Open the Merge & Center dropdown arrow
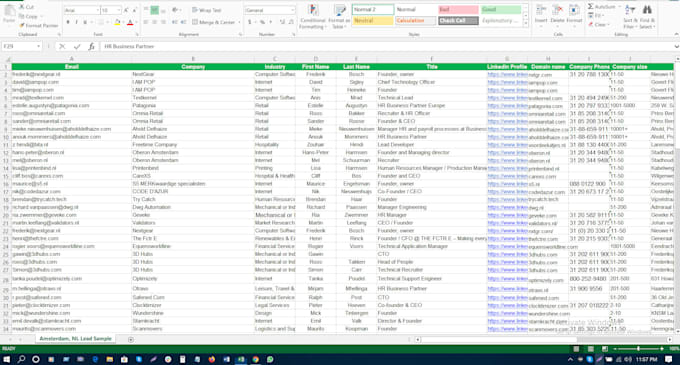 point(239,22)
